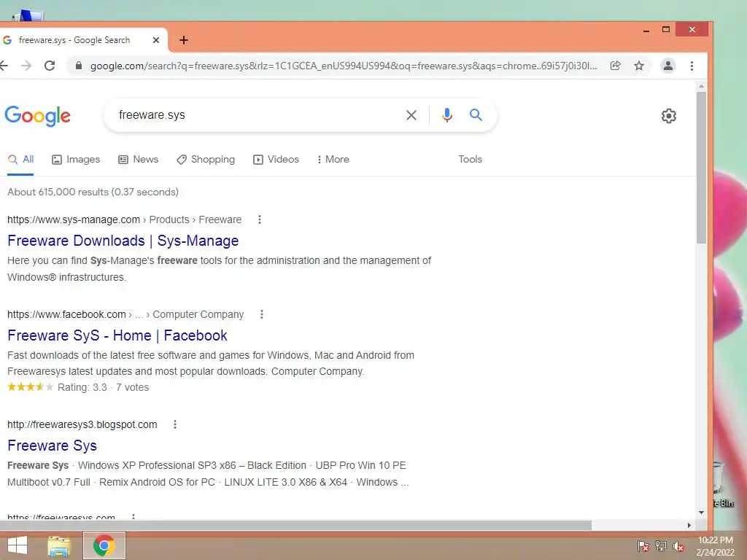Click the horizontal scrollbar thumb

pyautogui.click(x=295, y=525)
